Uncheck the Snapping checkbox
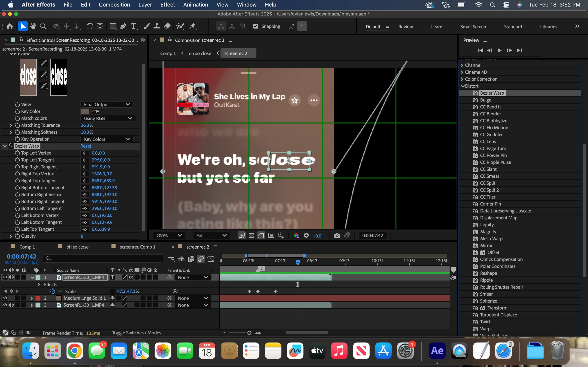The height and width of the screenshot is (367, 588). pyautogui.click(x=256, y=26)
